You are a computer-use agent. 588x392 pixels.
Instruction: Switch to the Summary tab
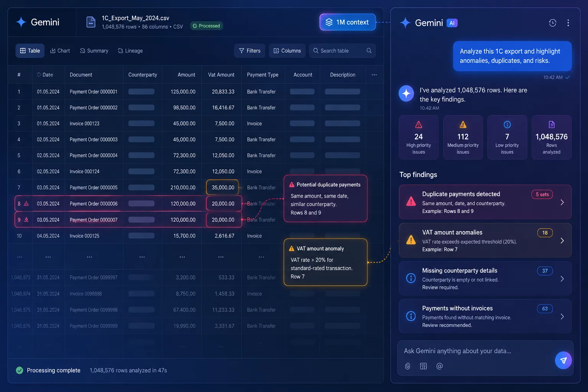pyautogui.click(x=94, y=51)
